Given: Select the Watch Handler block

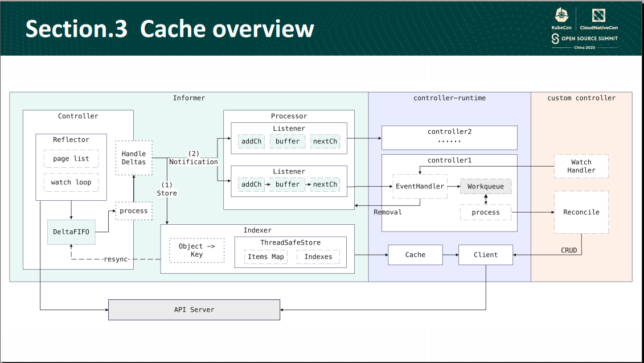Looking at the screenshot, I should click(581, 166).
